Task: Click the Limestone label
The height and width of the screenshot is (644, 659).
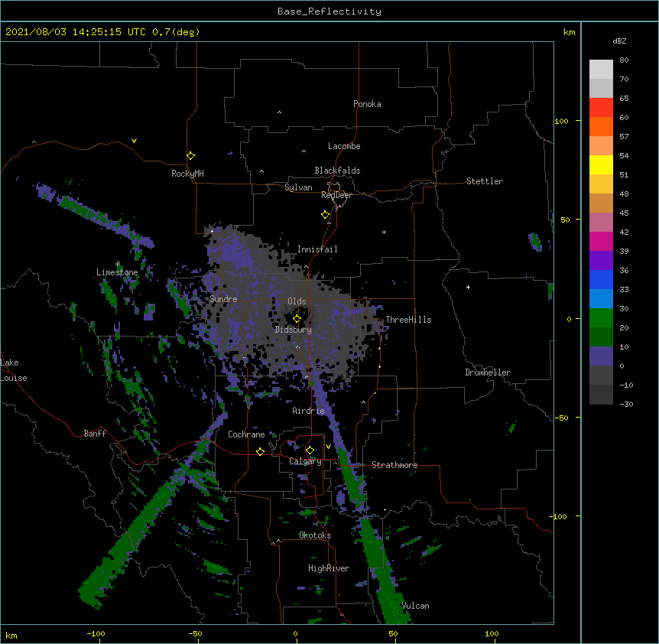Action: click(x=117, y=272)
